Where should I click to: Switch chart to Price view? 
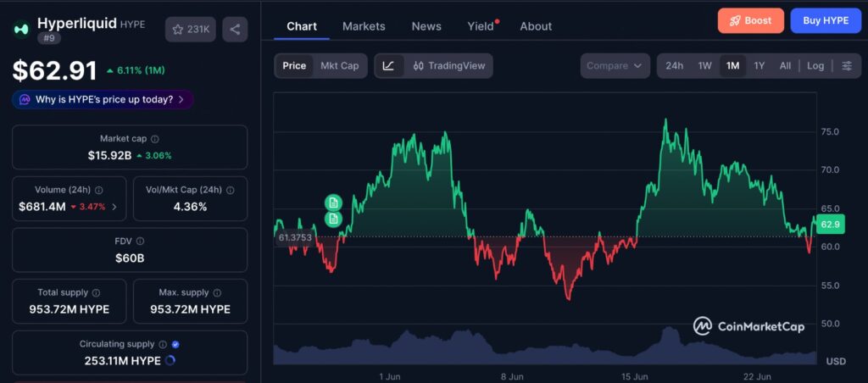pos(294,66)
